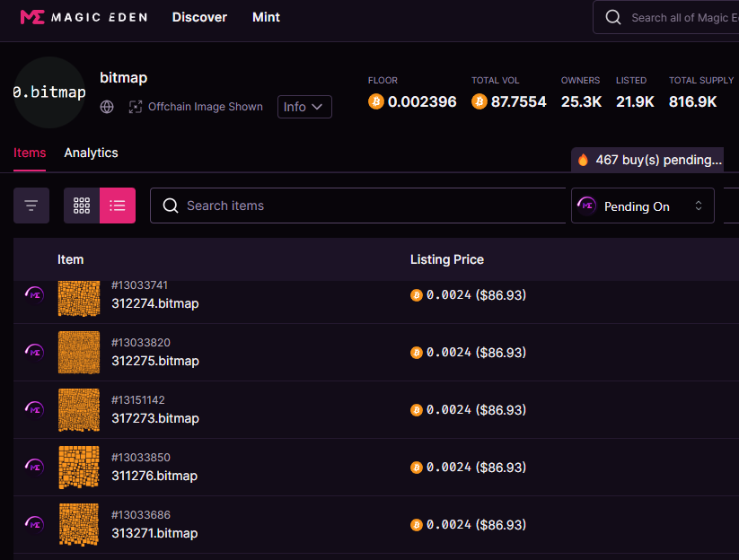
Task: Click the Bitcoin icon beside floor price
Action: click(x=376, y=101)
